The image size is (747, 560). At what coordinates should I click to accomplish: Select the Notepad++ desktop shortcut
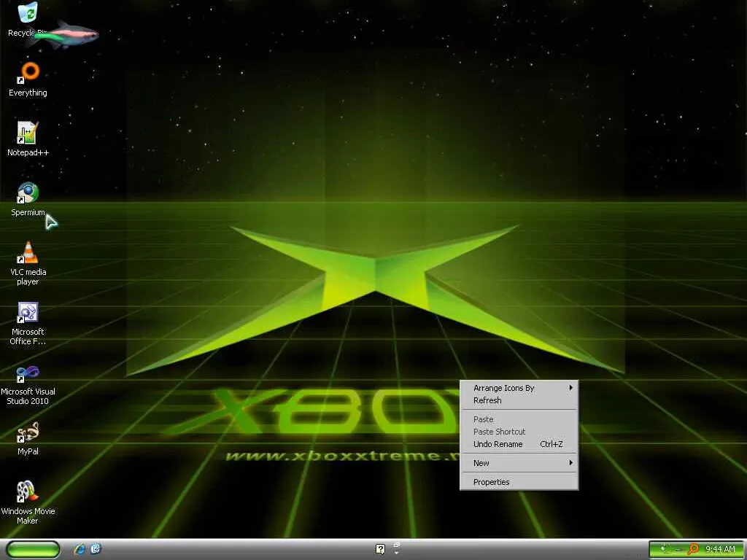[28, 139]
